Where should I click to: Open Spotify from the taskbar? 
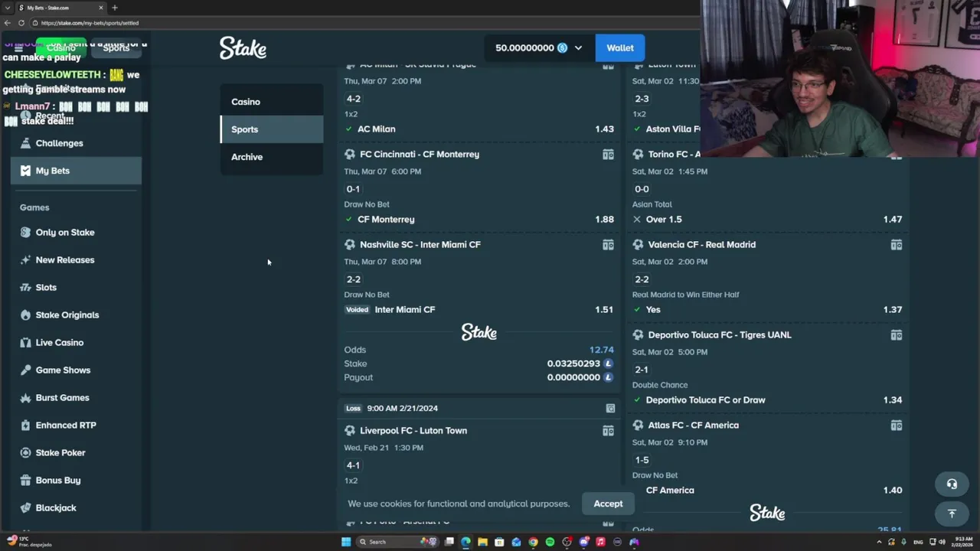click(550, 542)
